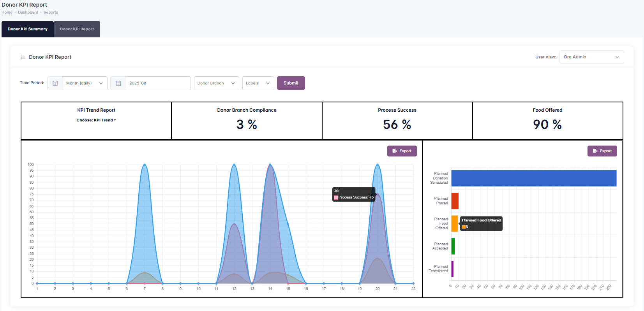Click the green Planned Accepted bar

click(x=453, y=246)
